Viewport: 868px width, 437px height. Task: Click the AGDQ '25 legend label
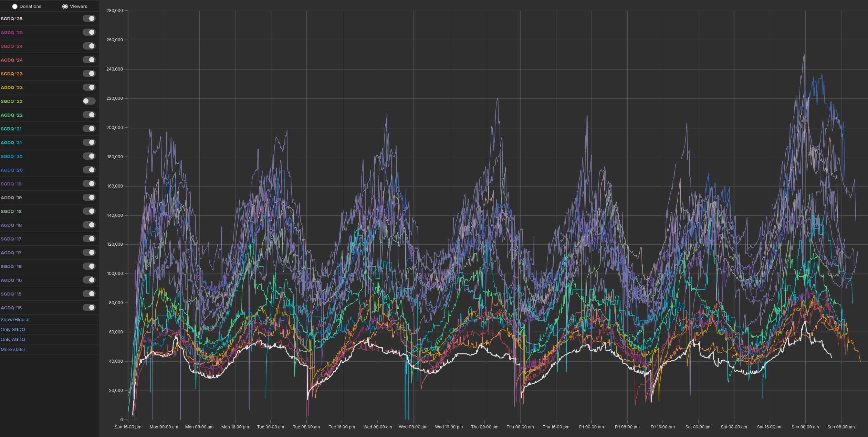click(12, 33)
